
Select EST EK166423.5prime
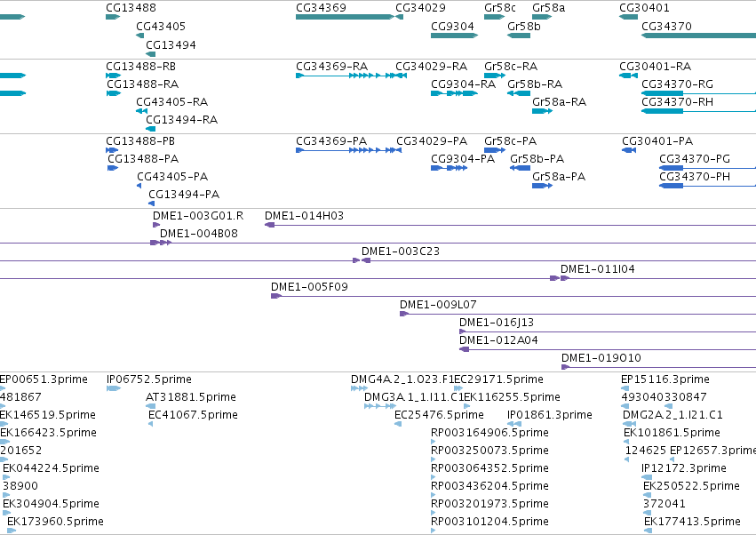tap(4, 442)
